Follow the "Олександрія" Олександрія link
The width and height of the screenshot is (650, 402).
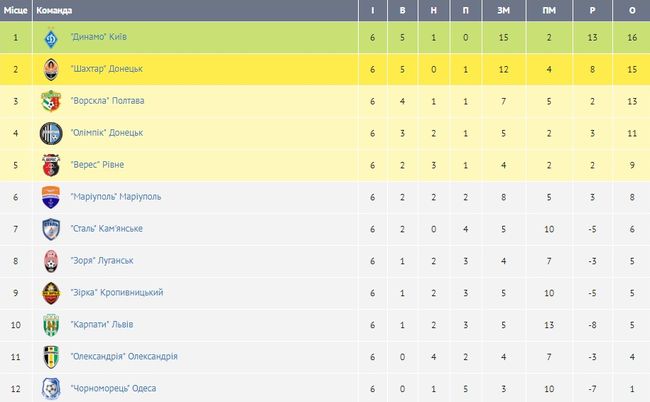point(124,356)
